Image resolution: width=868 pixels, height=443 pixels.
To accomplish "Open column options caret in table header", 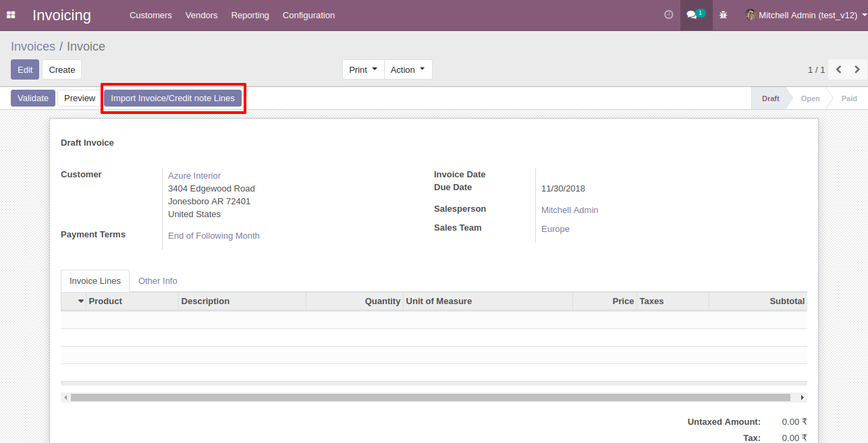I will click(x=81, y=301).
